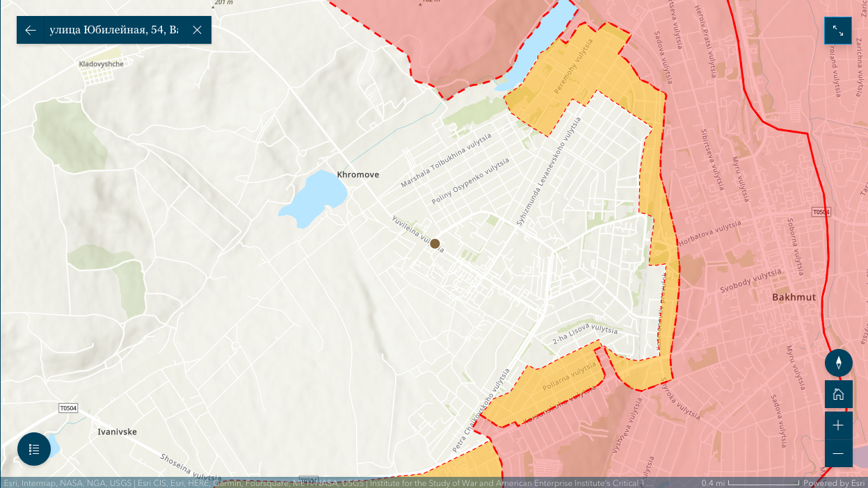Click the Petra Chaikovskoho vulytsia label
Image resolution: width=868 pixels, height=488 pixels.
tap(481, 410)
